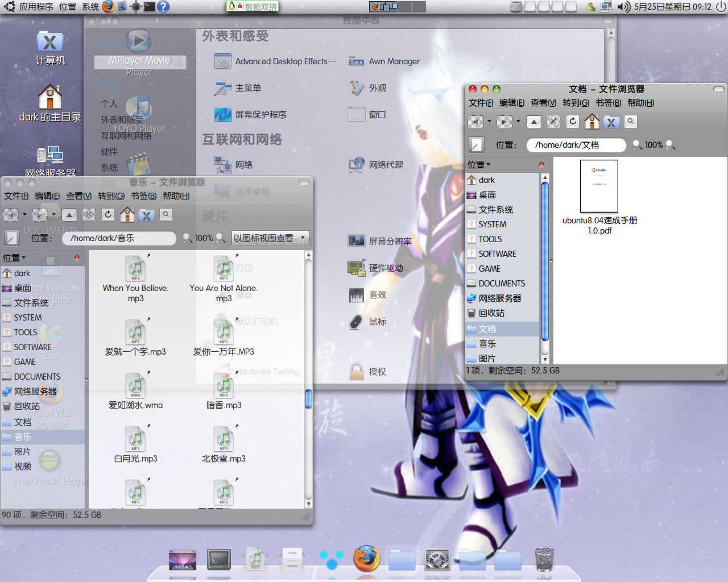Zoom out in the 文档 browser
728x582 pixels.
click(637, 145)
